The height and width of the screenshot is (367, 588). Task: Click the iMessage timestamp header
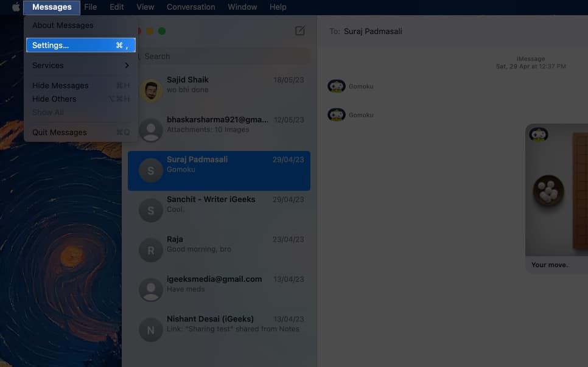click(x=531, y=63)
